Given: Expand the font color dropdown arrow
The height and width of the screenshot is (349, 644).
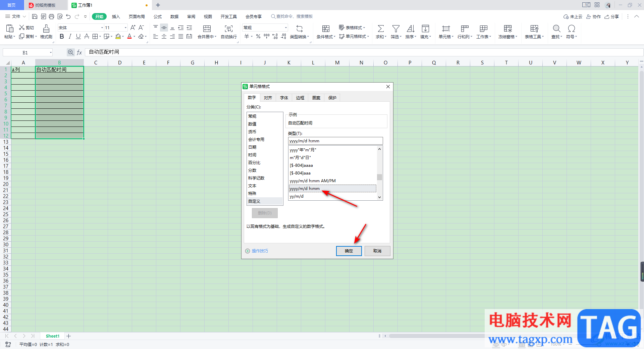Looking at the screenshot, I should click(135, 37).
